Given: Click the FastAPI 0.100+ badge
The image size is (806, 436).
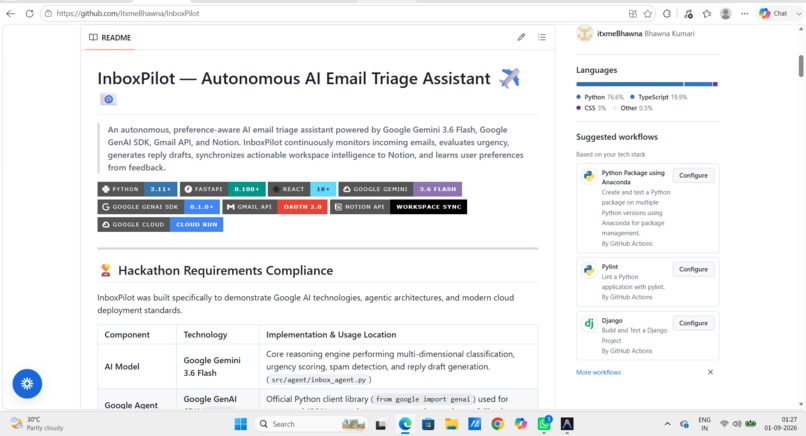Looking at the screenshot, I should point(223,189).
